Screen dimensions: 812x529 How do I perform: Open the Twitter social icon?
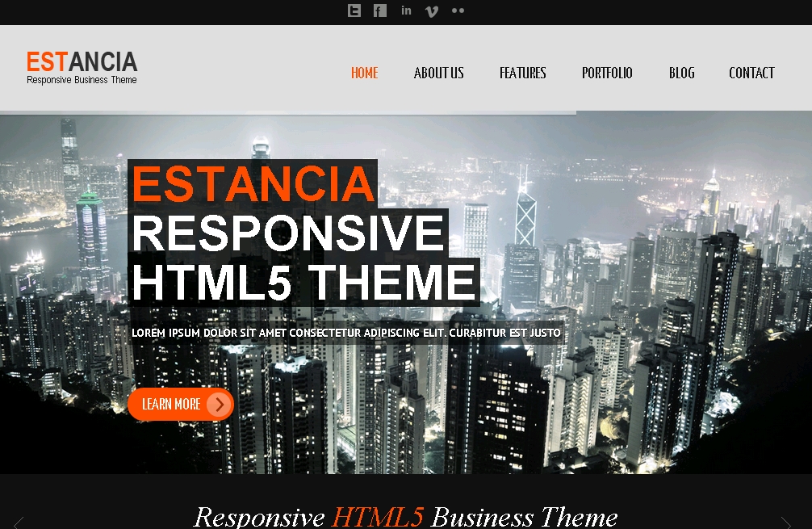[354, 10]
